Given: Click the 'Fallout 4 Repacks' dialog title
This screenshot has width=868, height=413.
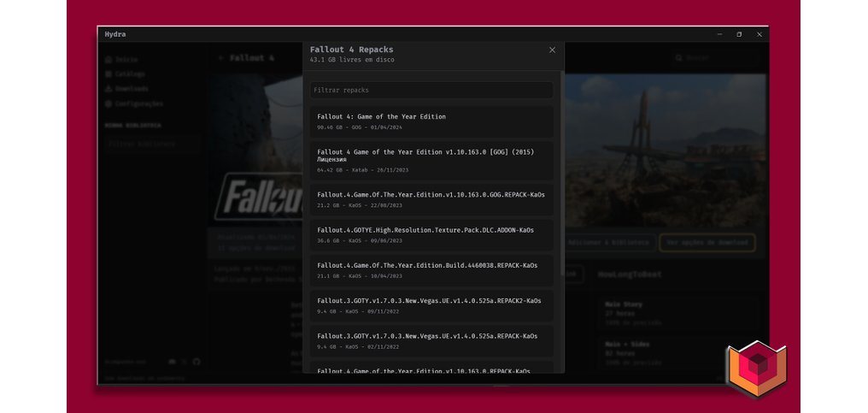Looking at the screenshot, I should (351, 50).
